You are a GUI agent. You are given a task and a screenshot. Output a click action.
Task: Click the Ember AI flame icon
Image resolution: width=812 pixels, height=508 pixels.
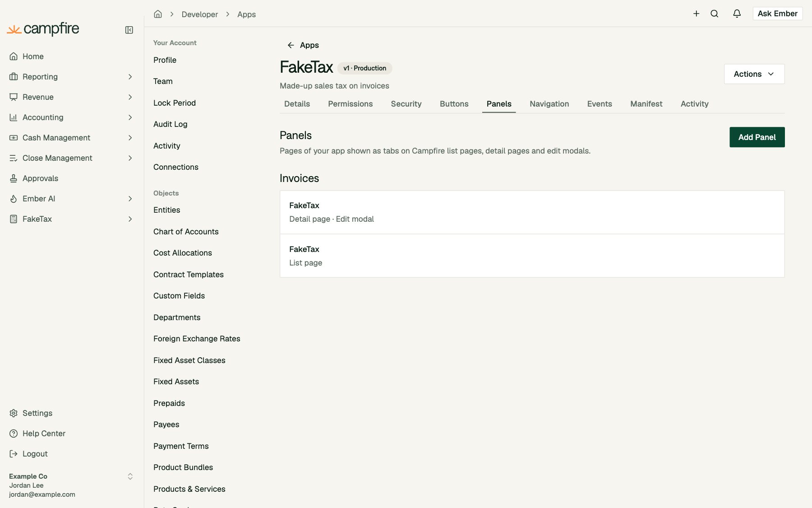(14, 199)
